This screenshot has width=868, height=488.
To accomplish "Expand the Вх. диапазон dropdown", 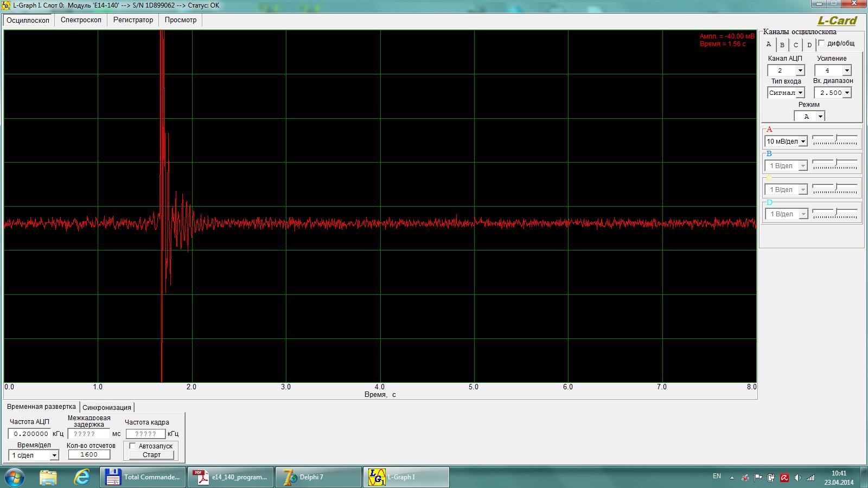I will coord(847,93).
